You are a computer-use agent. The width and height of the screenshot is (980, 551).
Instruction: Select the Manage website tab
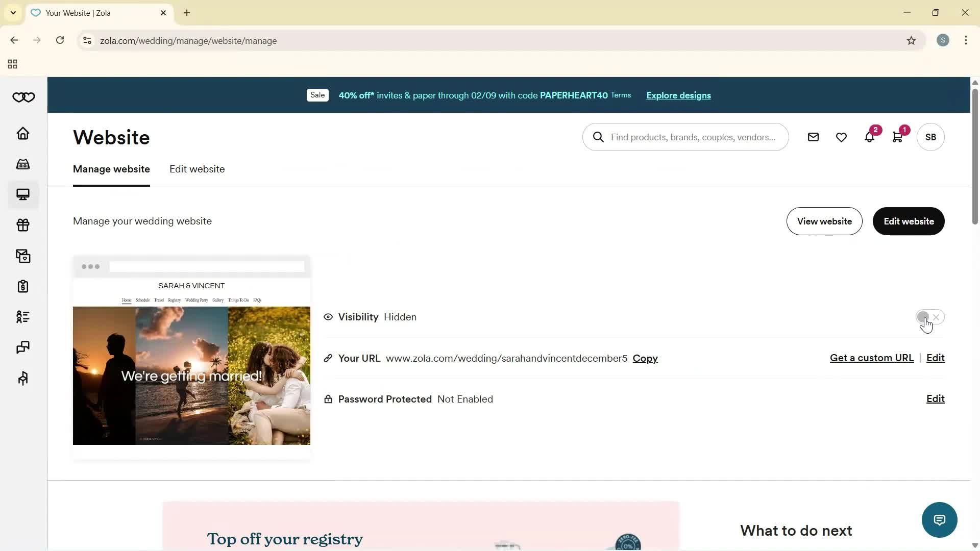(111, 169)
